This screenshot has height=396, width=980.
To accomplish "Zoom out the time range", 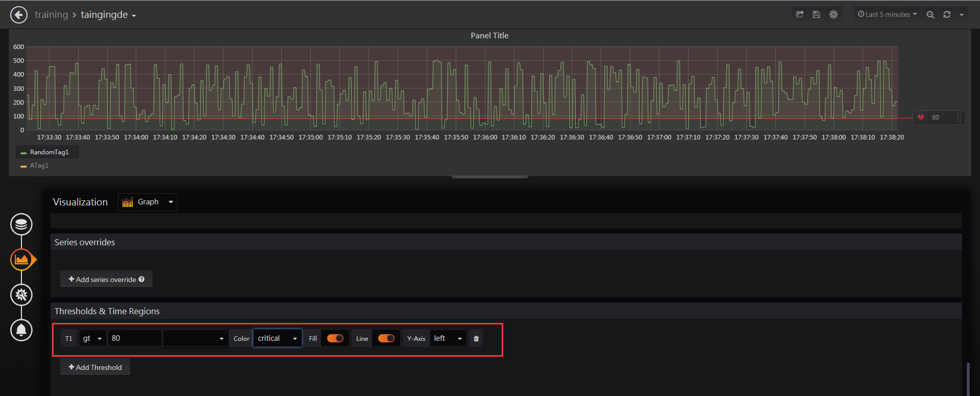I will point(930,15).
